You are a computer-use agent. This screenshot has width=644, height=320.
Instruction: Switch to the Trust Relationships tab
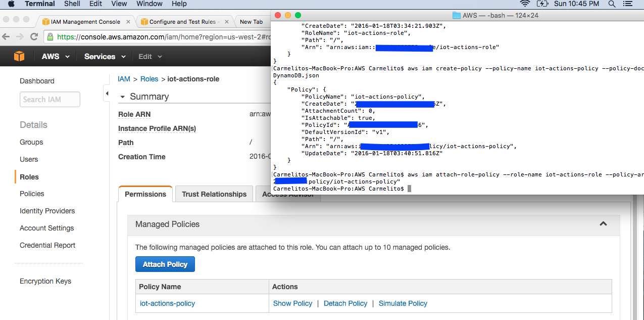tap(214, 194)
